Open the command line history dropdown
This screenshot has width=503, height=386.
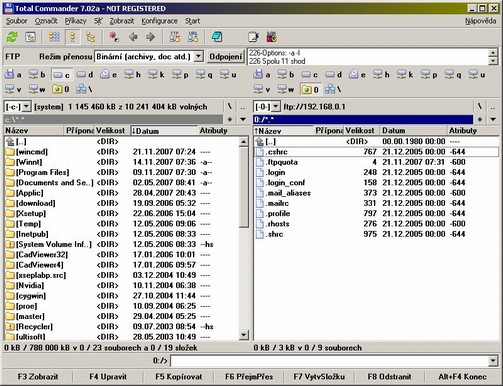[x=493, y=360]
